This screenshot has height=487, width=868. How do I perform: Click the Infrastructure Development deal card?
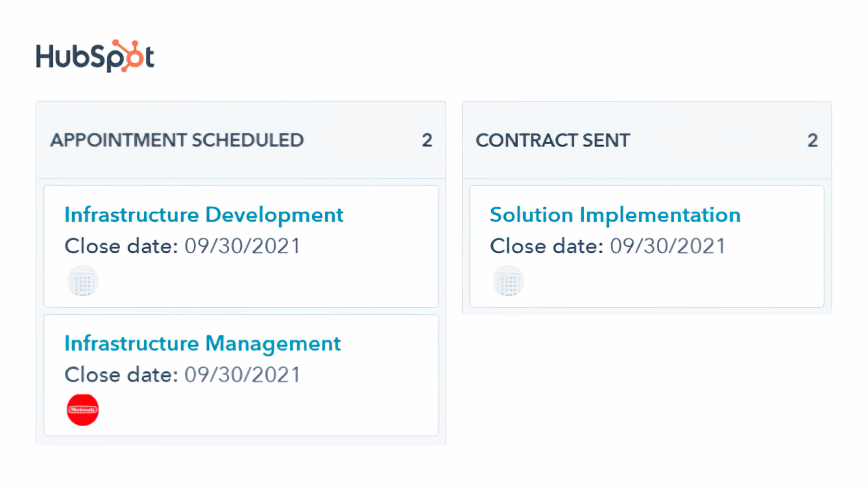click(241, 246)
